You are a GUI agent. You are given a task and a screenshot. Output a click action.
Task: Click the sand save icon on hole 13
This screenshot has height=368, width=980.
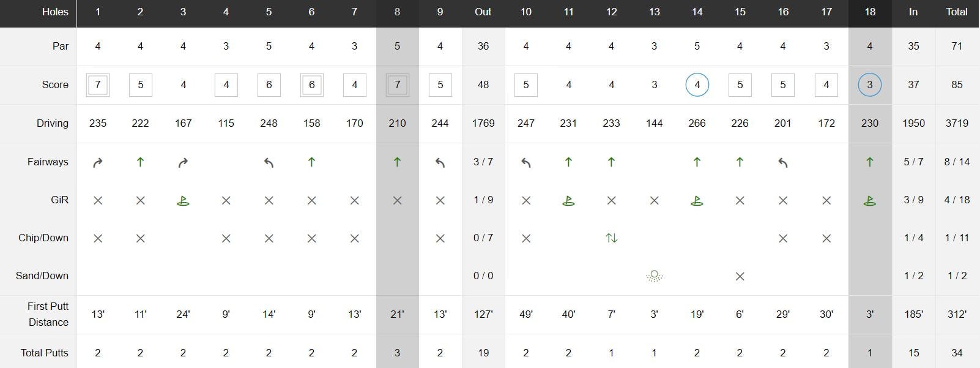coord(654,276)
